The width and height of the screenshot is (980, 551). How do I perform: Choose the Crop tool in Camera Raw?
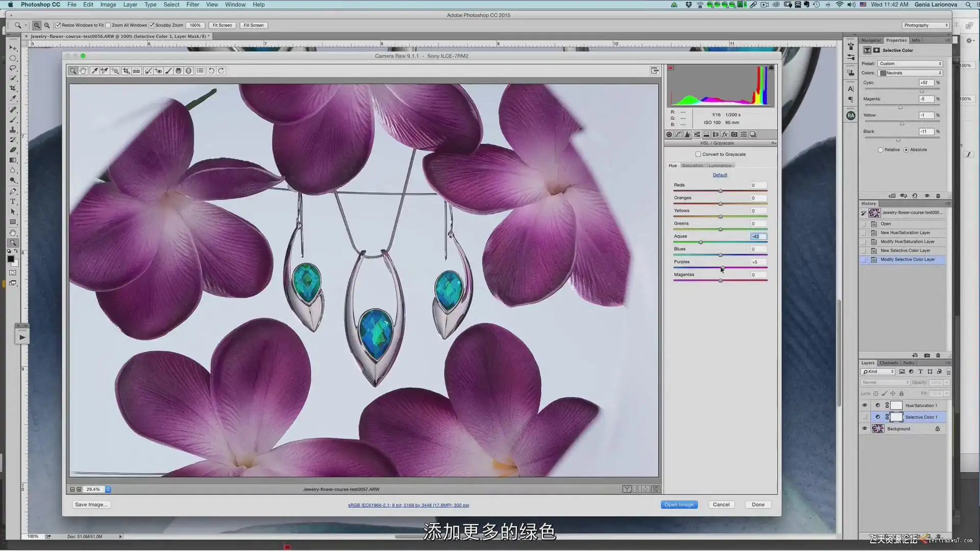126,71
